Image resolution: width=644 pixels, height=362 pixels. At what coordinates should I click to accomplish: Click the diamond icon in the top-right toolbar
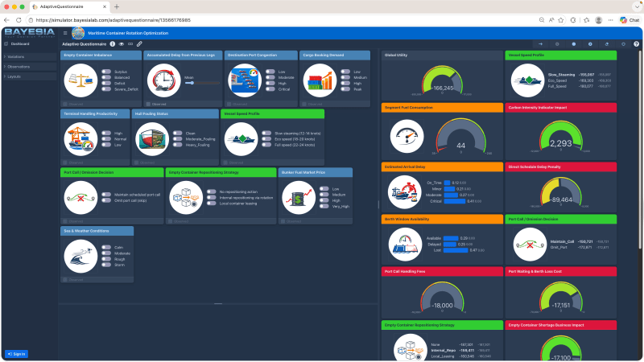pos(623,44)
